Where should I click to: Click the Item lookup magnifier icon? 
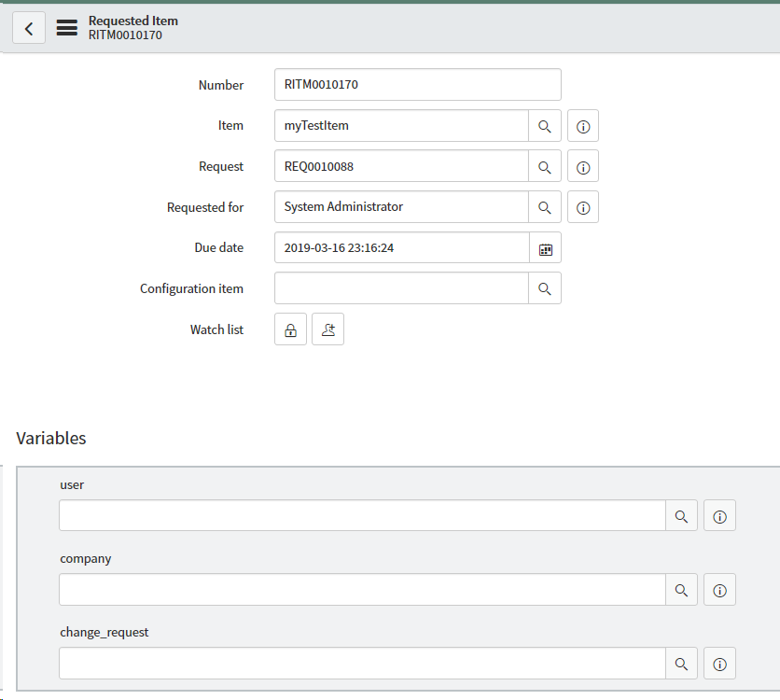tap(545, 126)
